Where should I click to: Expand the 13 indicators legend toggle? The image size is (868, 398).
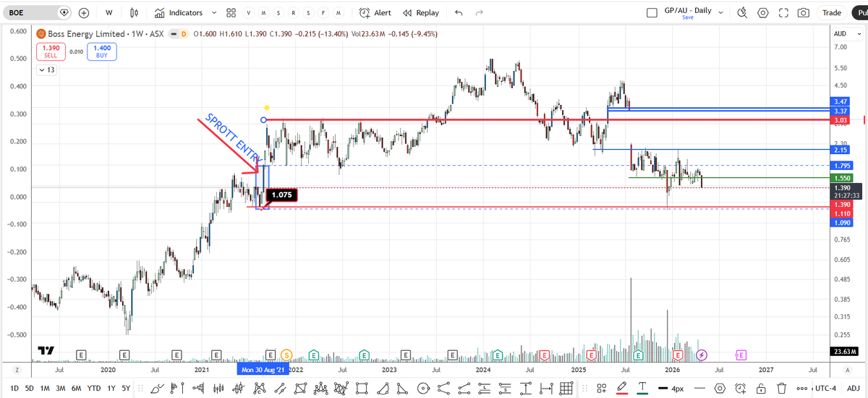point(46,70)
